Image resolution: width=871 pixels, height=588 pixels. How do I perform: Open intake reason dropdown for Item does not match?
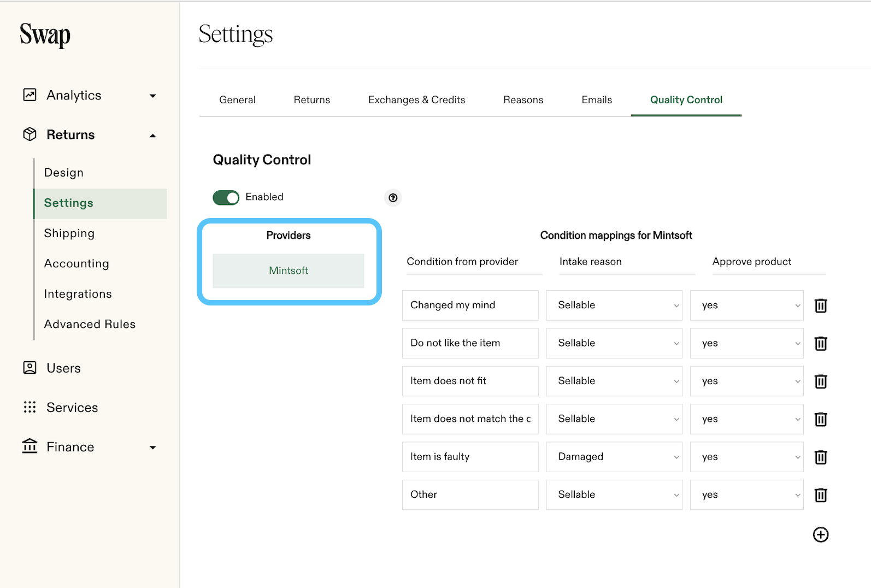[x=614, y=419]
